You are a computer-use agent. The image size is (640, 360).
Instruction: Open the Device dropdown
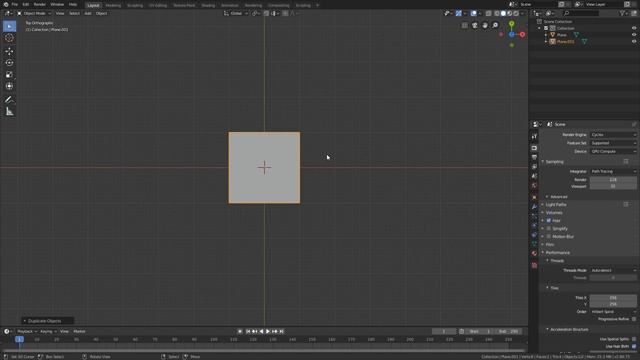613,151
